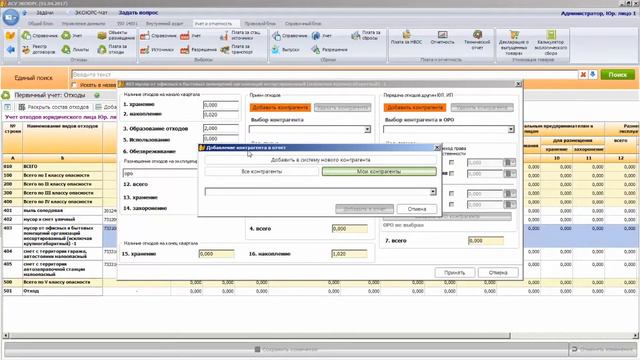
Task: Click Добавить контрагента under Прием отходов
Action: pyautogui.click(x=280, y=108)
